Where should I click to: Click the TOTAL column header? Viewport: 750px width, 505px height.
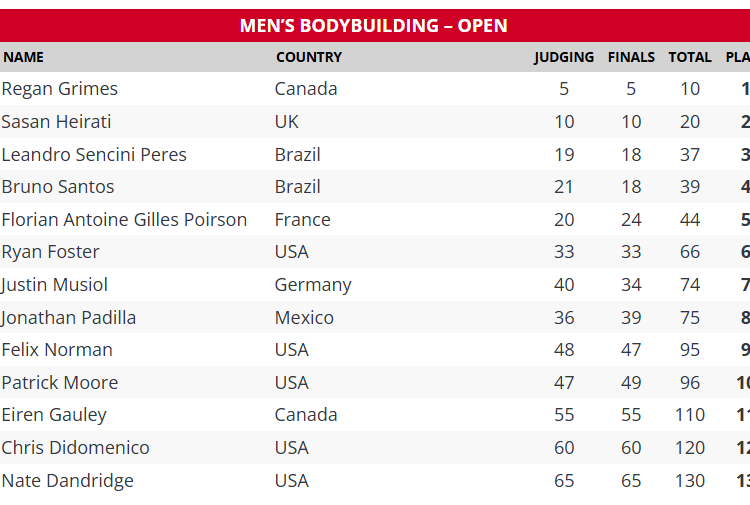pos(690,57)
